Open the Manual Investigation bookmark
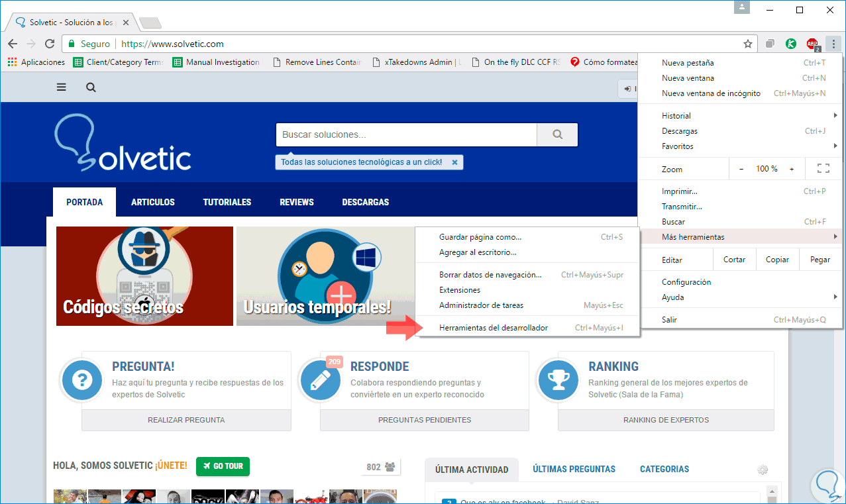Screen dimensions: 846x504 (216, 62)
